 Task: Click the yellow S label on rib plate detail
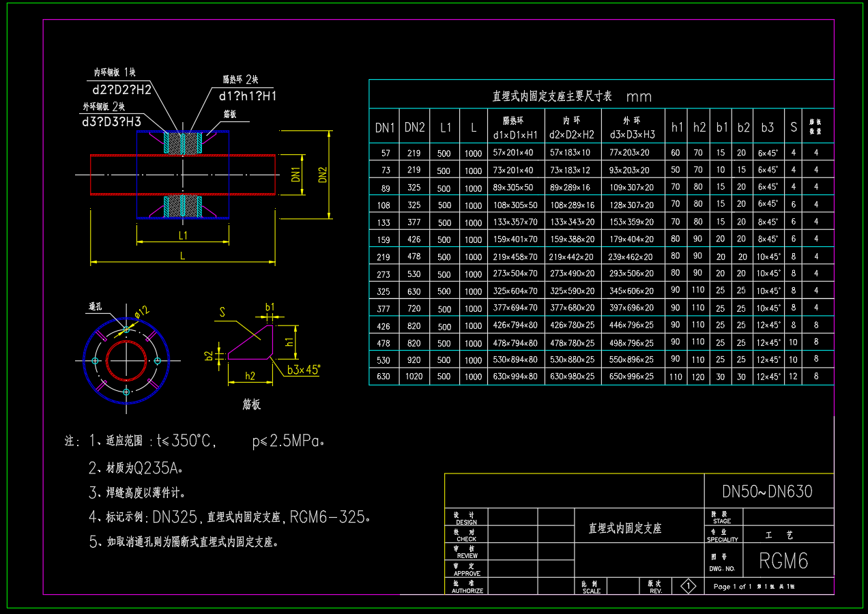tap(222, 312)
